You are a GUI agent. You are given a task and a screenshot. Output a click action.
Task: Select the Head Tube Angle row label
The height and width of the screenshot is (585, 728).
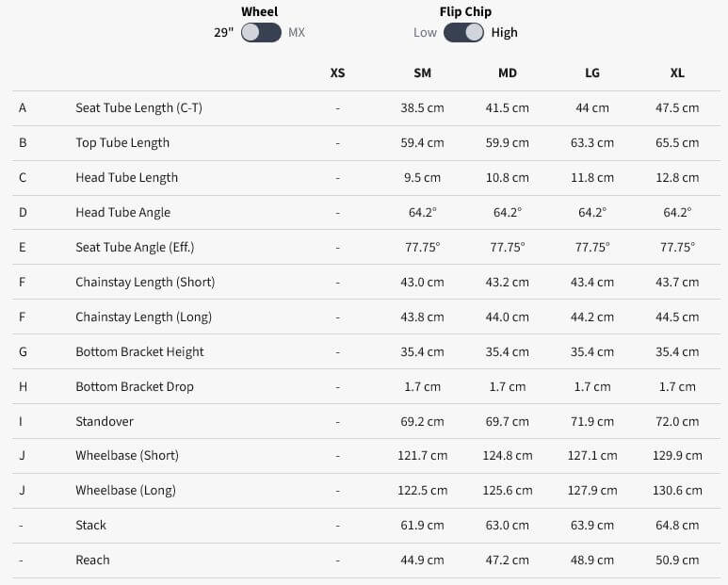[122, 213]
